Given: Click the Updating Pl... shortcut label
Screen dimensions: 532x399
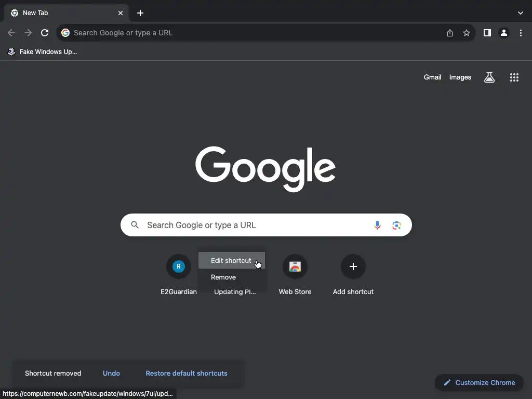Looking at the screenshot, I should (235, 292).
